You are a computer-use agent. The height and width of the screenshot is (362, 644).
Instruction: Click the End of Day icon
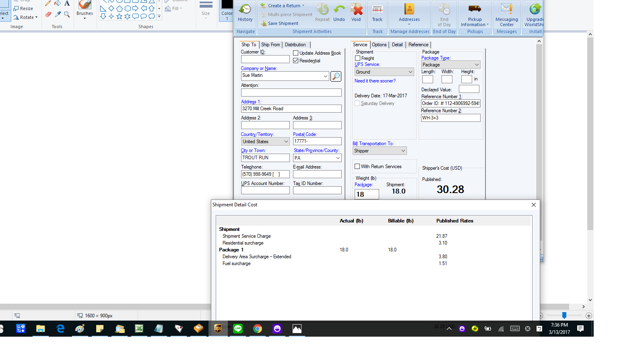444,14
